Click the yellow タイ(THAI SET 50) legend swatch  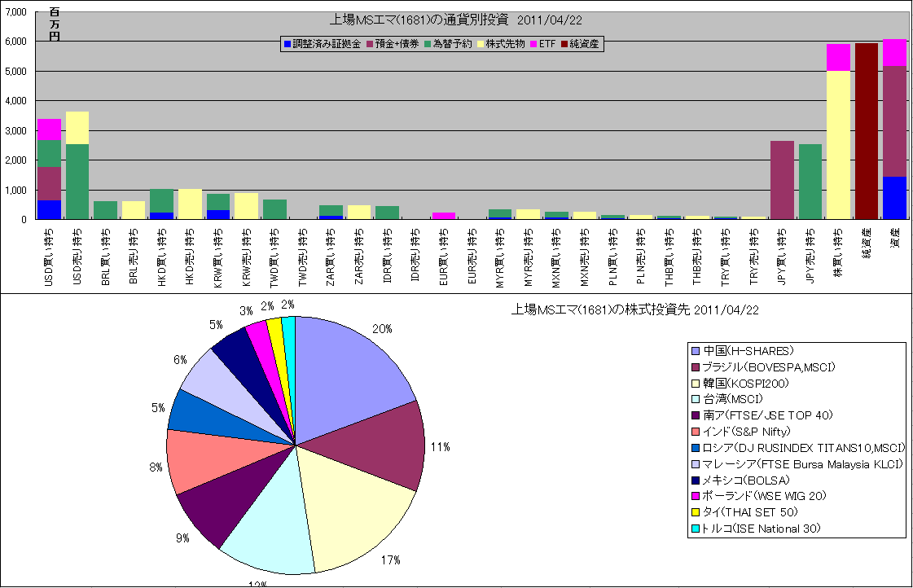coord(695,512)
